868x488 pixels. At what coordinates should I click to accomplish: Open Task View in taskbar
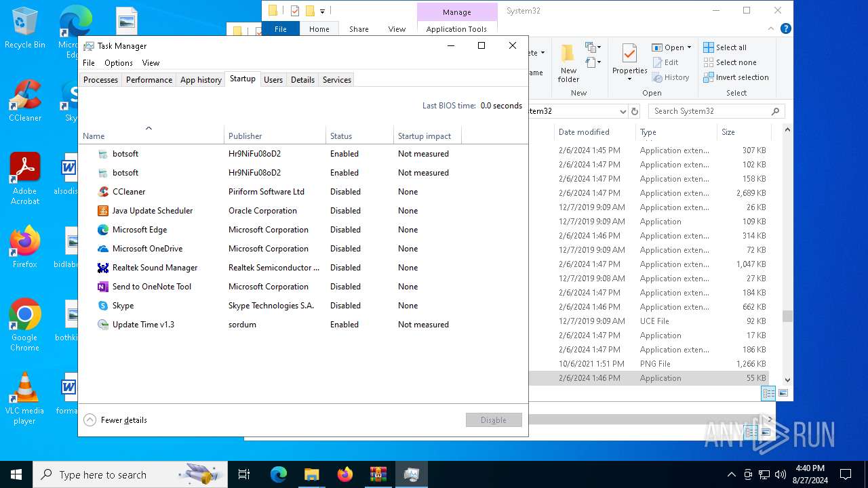pos(244,474)
